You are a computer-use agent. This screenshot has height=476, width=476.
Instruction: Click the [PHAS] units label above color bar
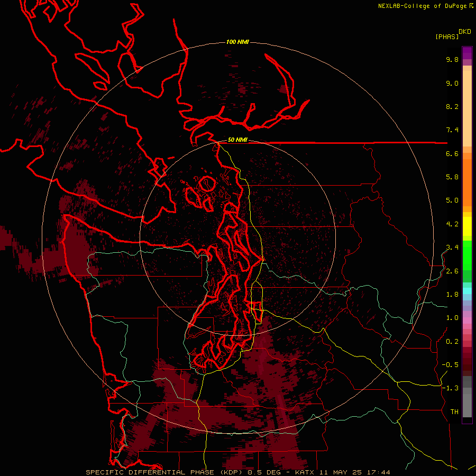point(447,36)
